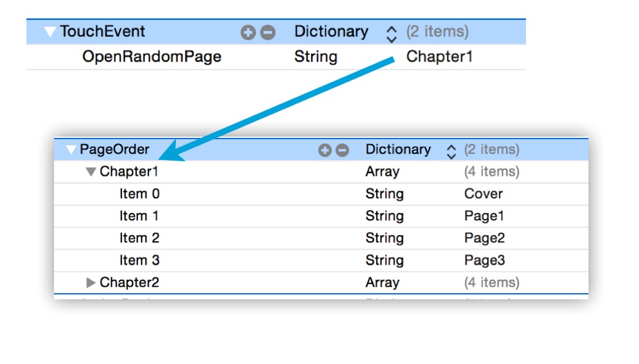Viewport: 639px width, 364px height.
Task: Click the plus icon in PageOrder row
Action: (x=325, y=150)
